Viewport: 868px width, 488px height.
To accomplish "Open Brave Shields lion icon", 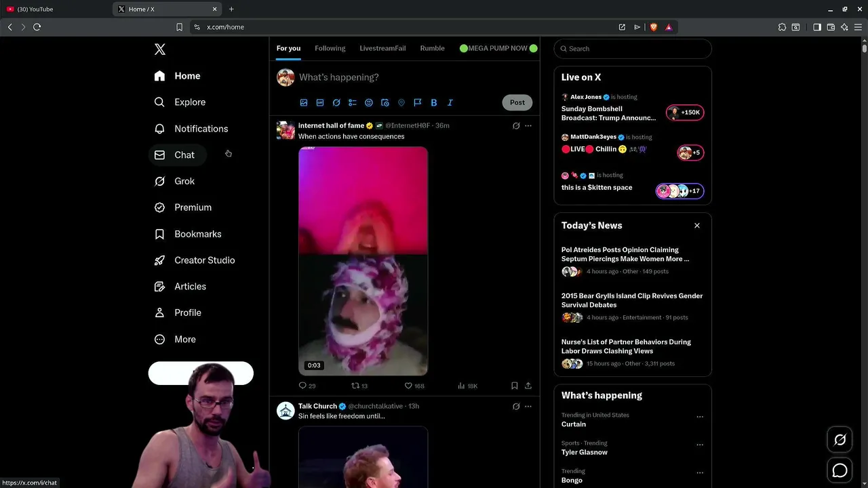I will click(654, 27).
